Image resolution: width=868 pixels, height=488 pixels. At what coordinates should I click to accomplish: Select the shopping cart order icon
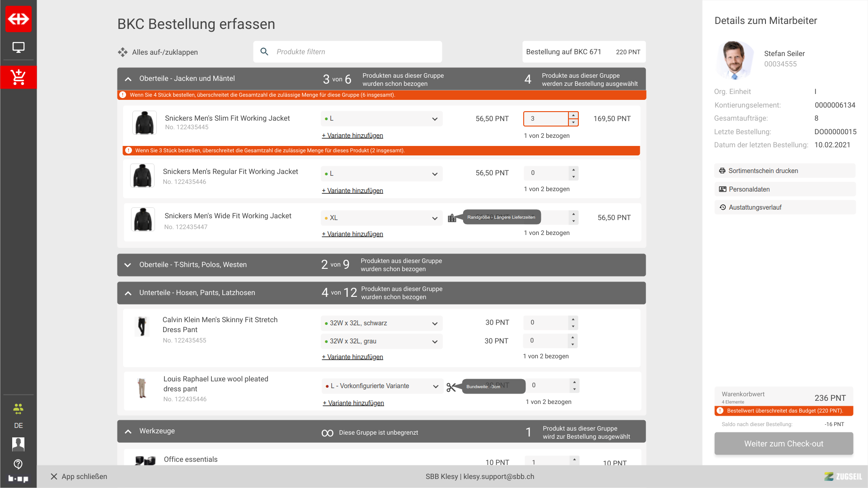point(18,77)
